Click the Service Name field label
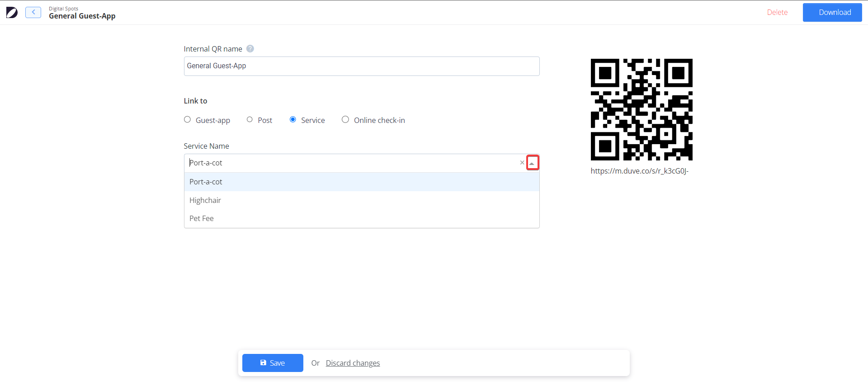The image size is (868, 386). tap(206, 146)
